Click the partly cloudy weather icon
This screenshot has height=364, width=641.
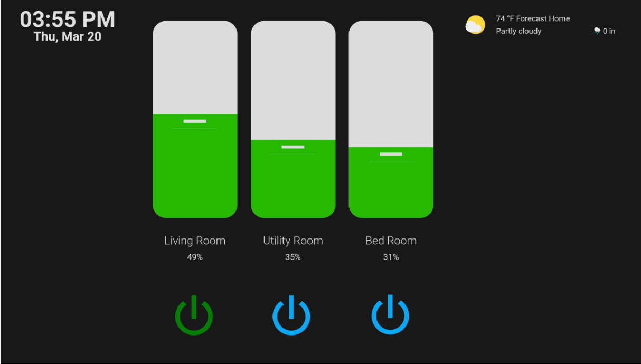(475, 25)
